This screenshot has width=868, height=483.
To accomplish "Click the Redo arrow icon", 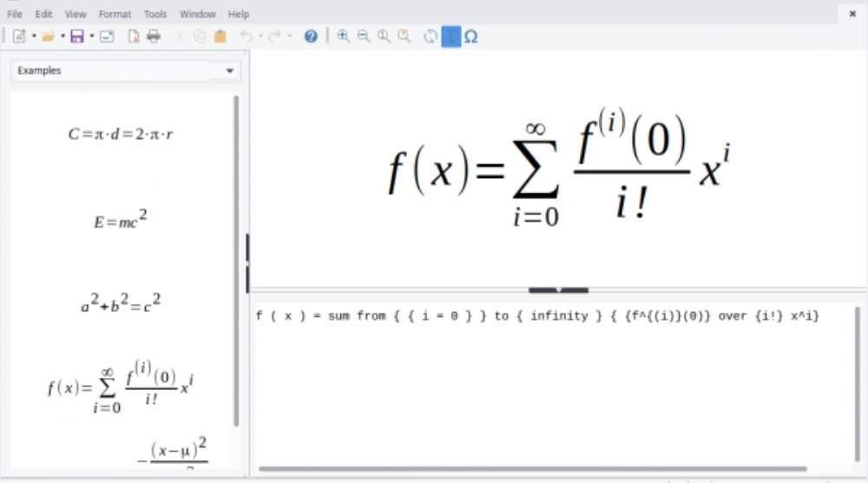I will pyautogui.click(x=274, y=36).
